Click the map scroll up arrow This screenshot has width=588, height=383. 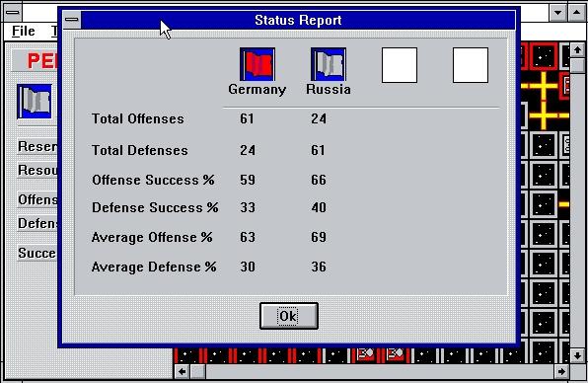[x=577, y=50]
